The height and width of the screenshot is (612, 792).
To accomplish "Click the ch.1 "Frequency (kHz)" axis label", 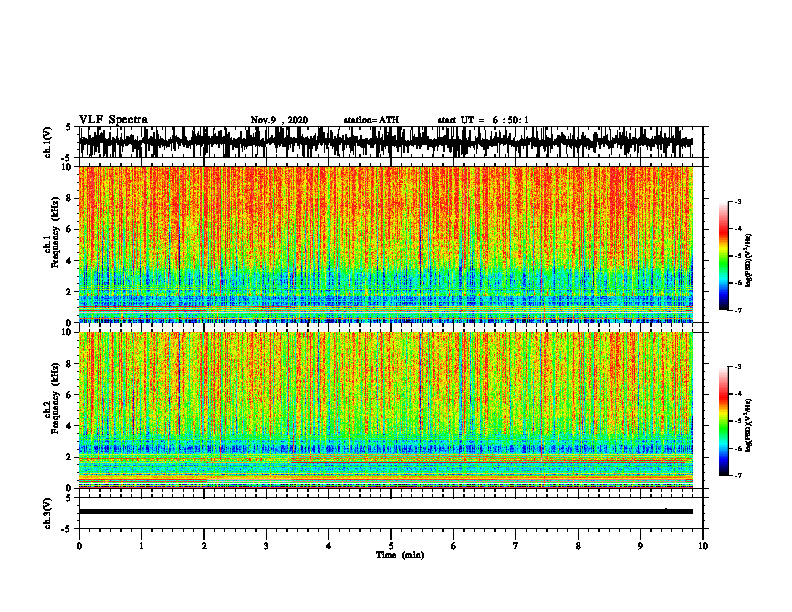I will pos(55,232).
